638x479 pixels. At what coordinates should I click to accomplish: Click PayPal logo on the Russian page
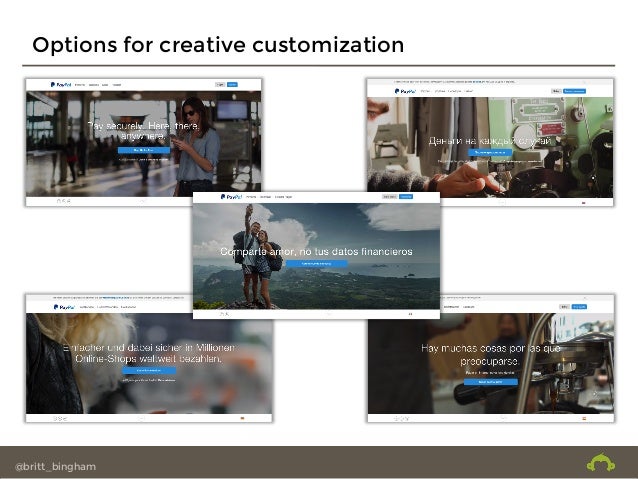(x=405, y=91)
